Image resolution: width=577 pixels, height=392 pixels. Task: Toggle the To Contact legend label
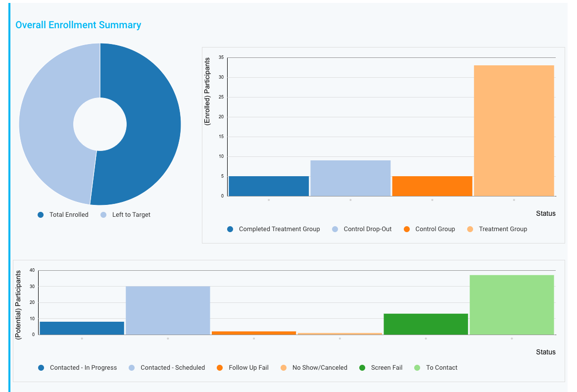pyautogui.click(x=441, y=368)
